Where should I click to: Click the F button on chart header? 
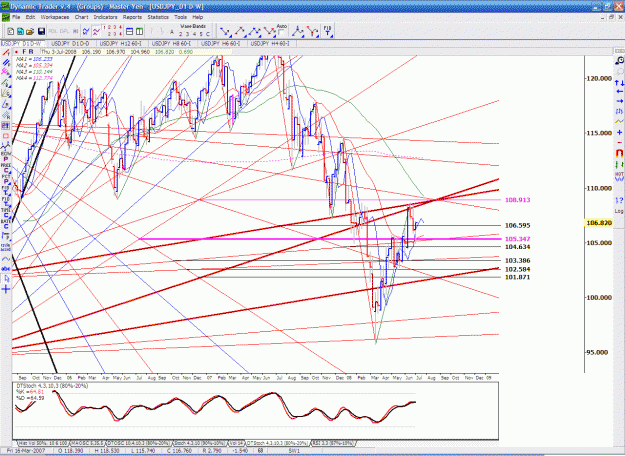point(24,52)
